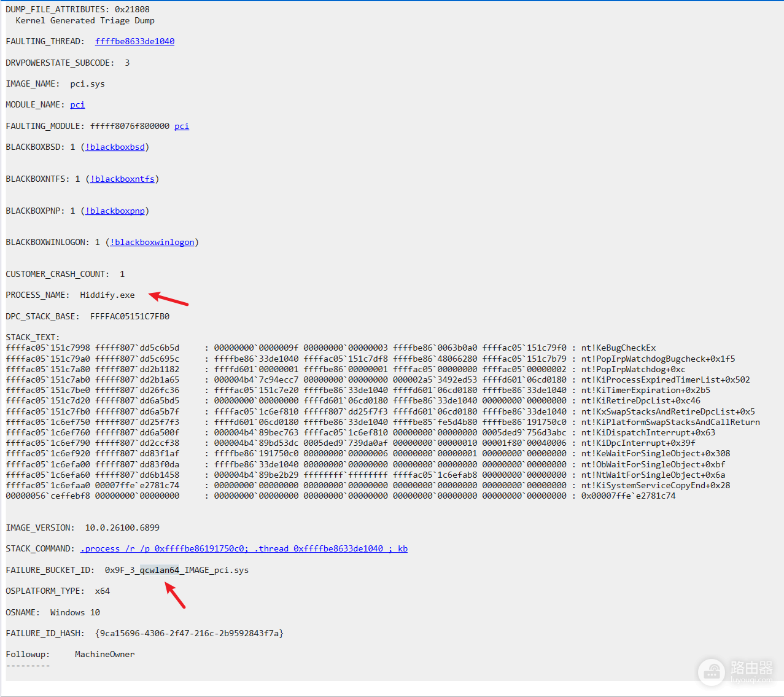
Task: Click the nt!KiDispatchInterrupt+0x63 frame
Action: 648,432
